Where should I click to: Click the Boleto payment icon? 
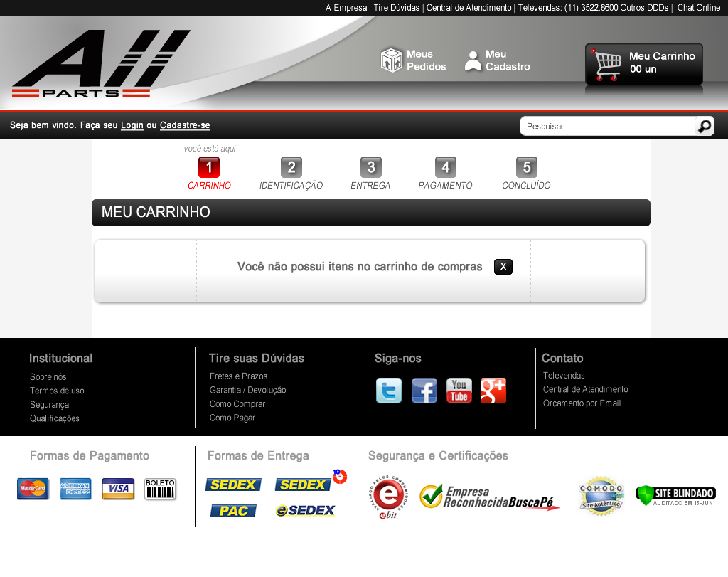(x=160, y=489)
